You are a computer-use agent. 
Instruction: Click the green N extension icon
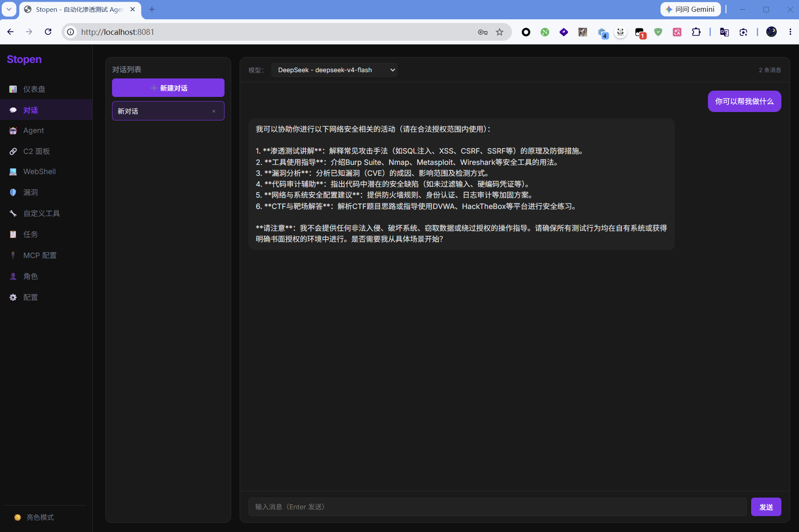545,32
